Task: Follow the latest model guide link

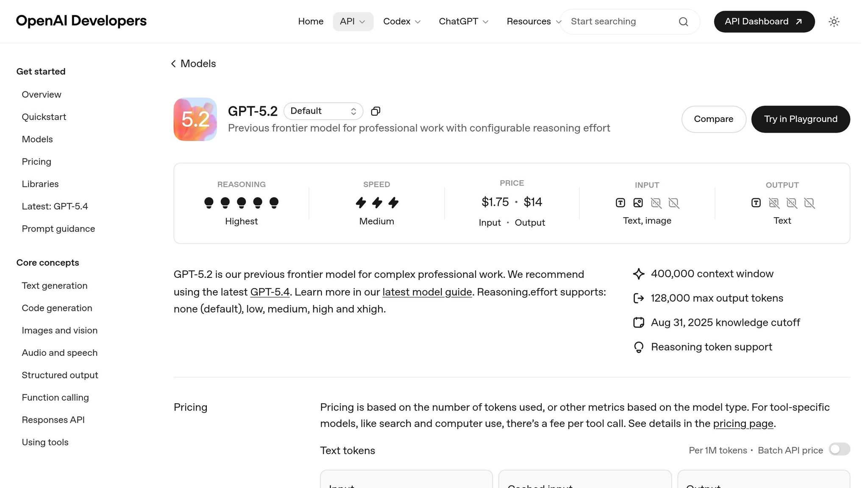Action: 427,292
